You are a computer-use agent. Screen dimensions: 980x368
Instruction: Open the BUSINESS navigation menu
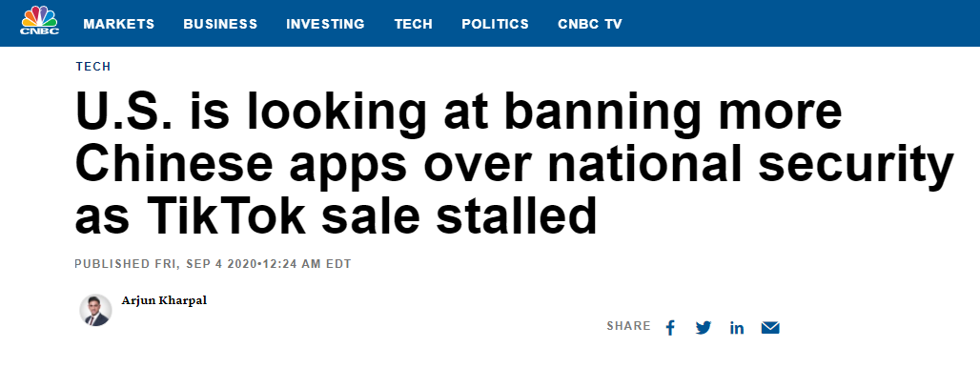coord(220,24)
